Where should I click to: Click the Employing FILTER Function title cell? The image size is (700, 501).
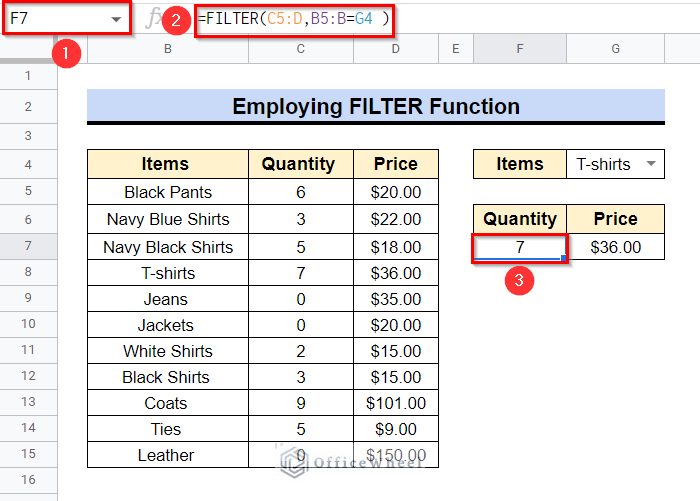(375, 107)
